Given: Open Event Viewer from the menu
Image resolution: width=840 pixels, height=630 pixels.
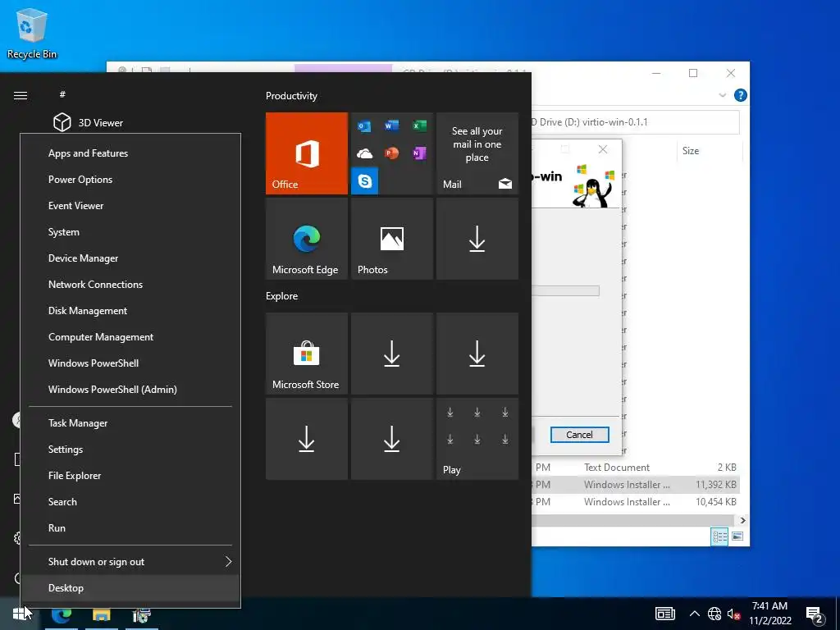Looking at the screenshot, I should click(130, 206).
